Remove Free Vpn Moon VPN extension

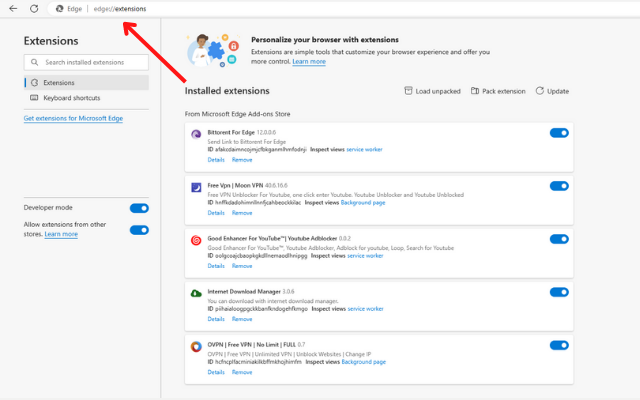[x=242, y=213]
